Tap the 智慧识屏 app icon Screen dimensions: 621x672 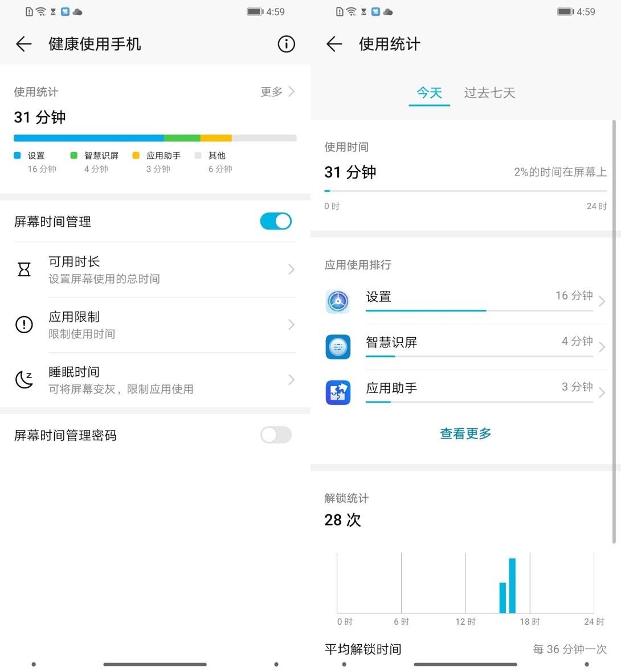coord(338,346)
